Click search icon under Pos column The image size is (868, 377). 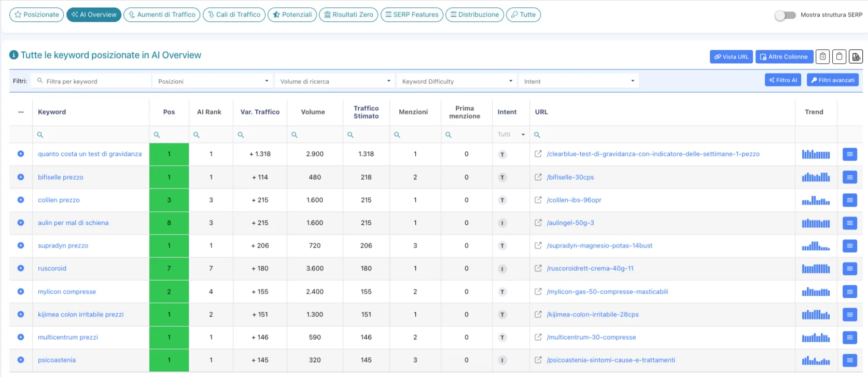coord(157,135)
